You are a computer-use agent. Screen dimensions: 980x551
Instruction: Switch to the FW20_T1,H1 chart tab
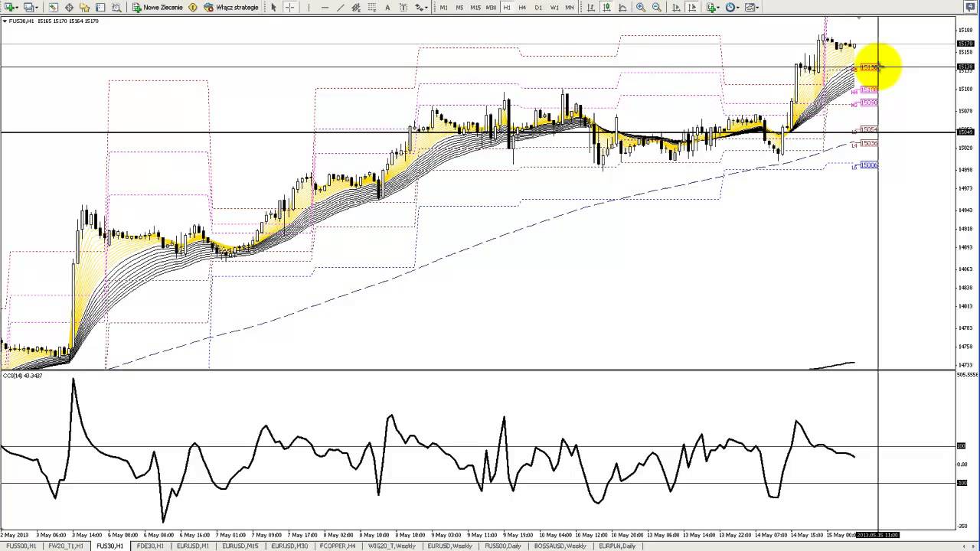66,546
